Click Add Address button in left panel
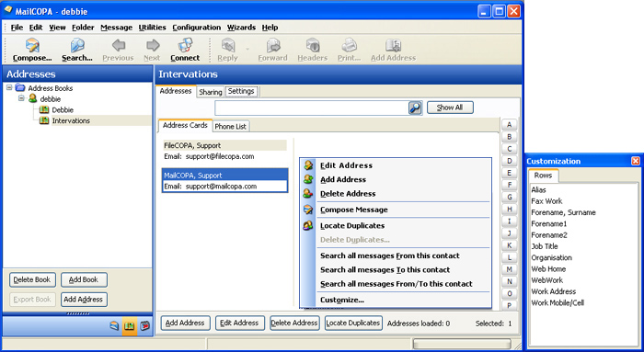This screenshot has height=352, width=644. tap(84, 300)
